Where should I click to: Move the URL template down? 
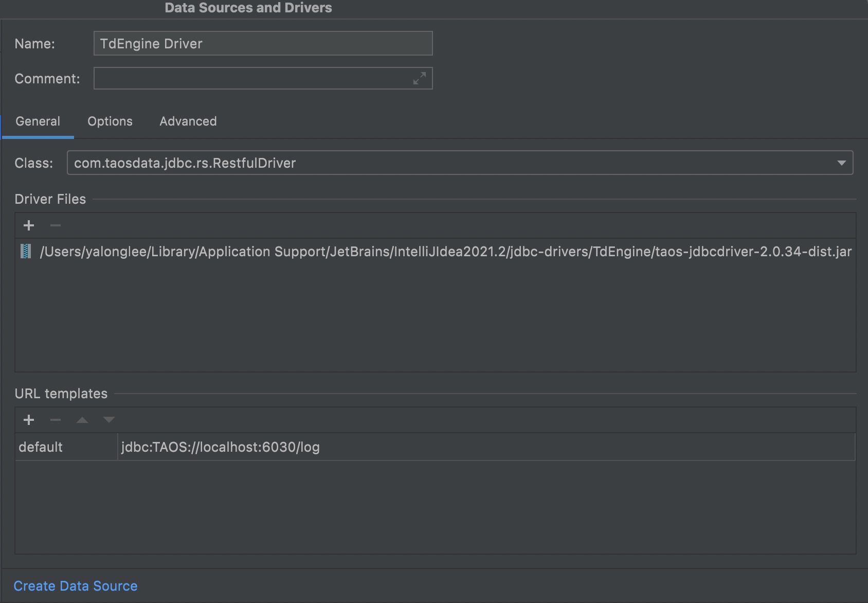(x=109, y=419)
